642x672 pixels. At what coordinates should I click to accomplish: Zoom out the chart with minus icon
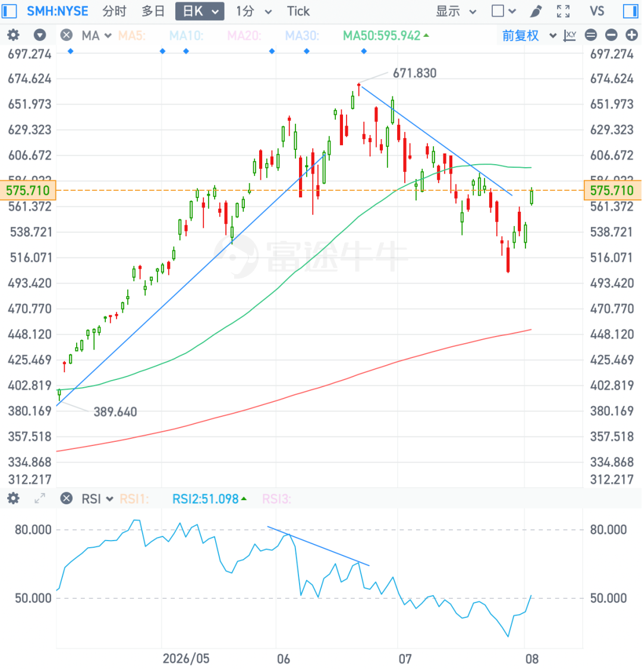611,35
